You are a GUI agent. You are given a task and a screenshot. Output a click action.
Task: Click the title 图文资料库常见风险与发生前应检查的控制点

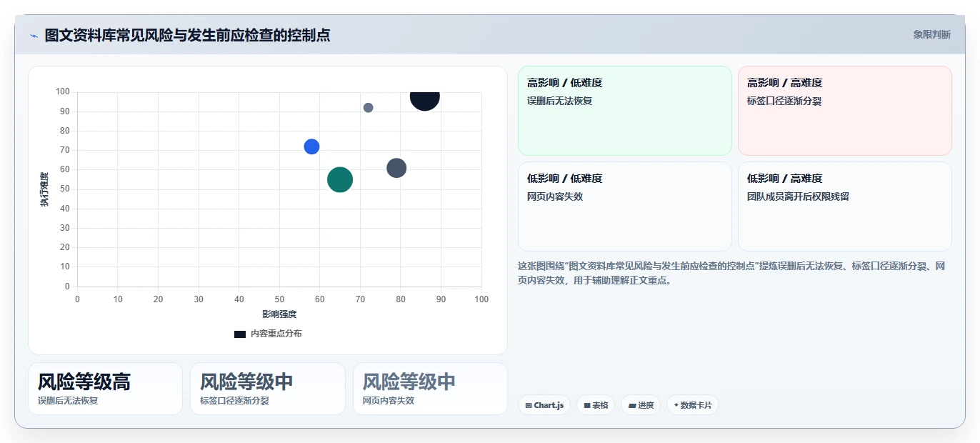tap(187, 35)
